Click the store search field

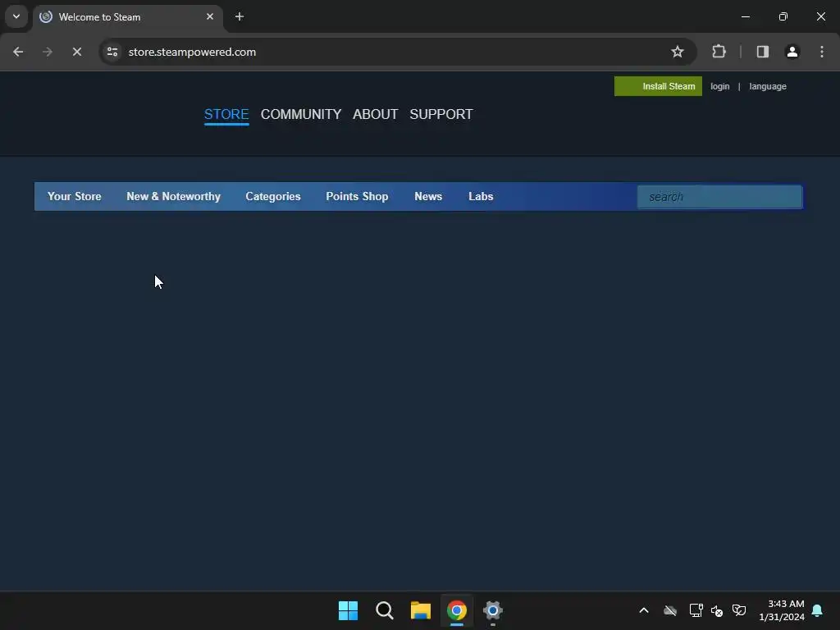(720, 197)
